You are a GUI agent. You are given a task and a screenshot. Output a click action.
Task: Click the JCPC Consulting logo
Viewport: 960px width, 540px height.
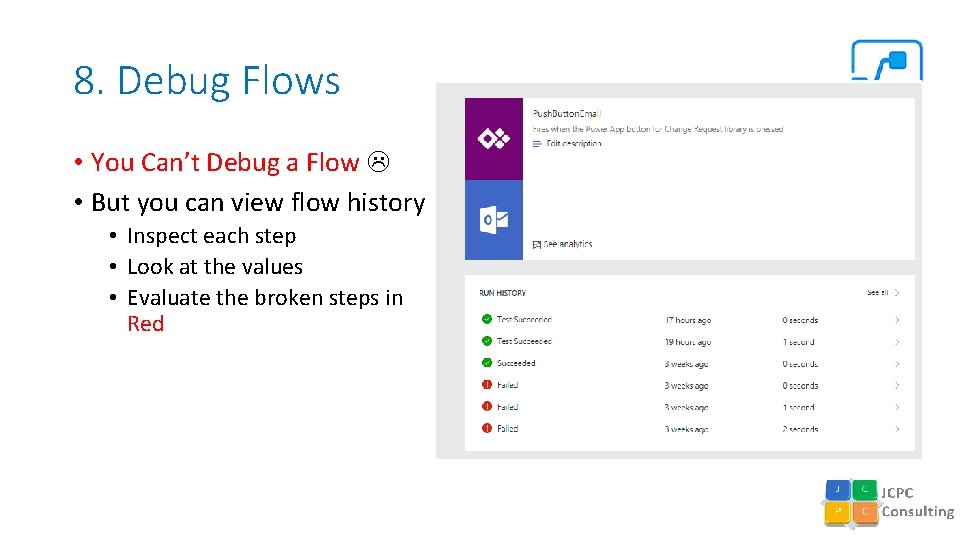tap(888, 502)
